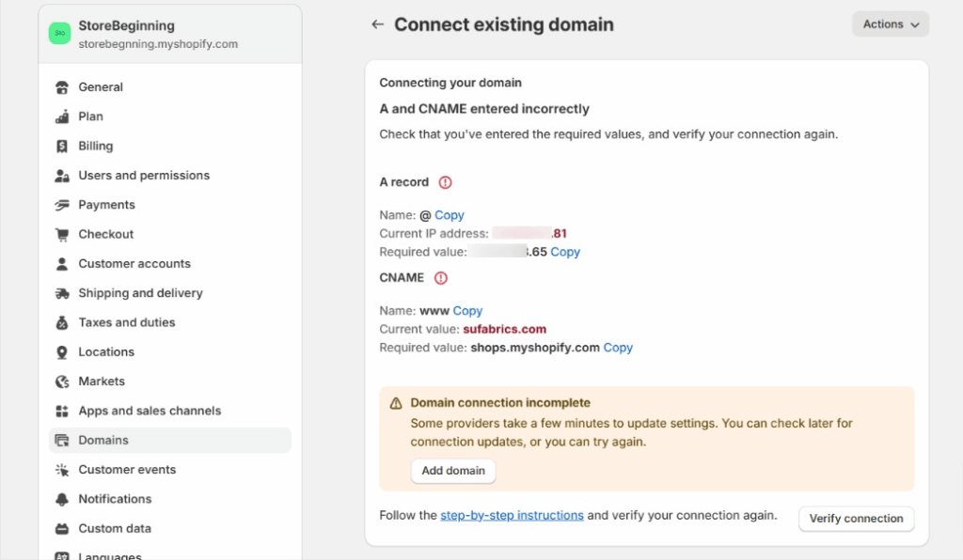Click the A record error warning icon

coord(445,182)
